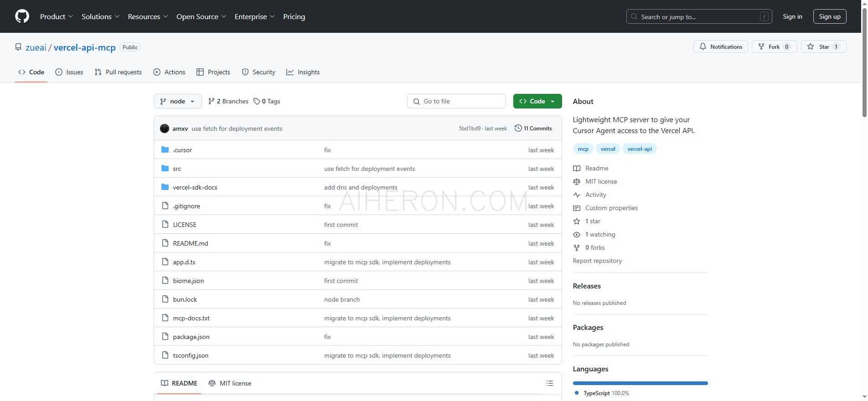Switch to the Security tab
Viewport: 868px width, 401px height.
point(258,72)
